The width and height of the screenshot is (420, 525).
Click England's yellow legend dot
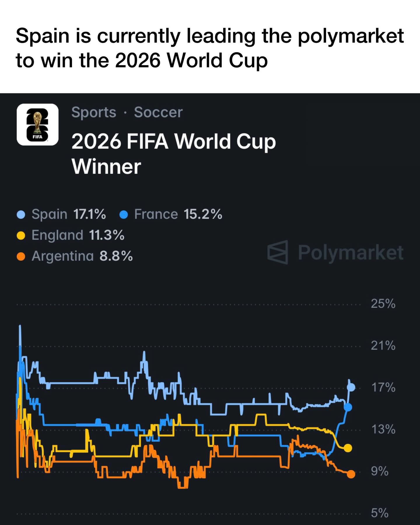21,235
